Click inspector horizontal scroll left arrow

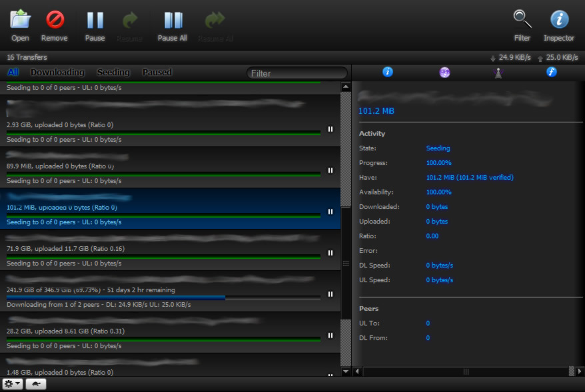tap(357, 371)
